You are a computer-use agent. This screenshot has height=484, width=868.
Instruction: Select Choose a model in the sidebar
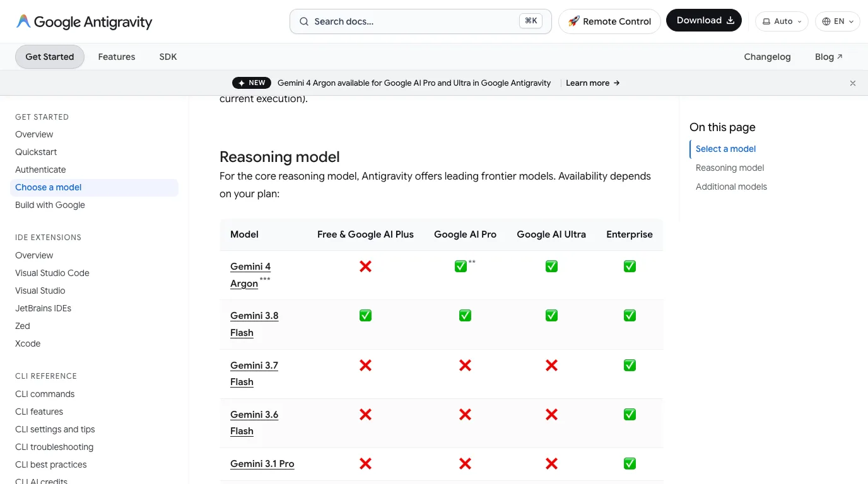tap(94, 187)
